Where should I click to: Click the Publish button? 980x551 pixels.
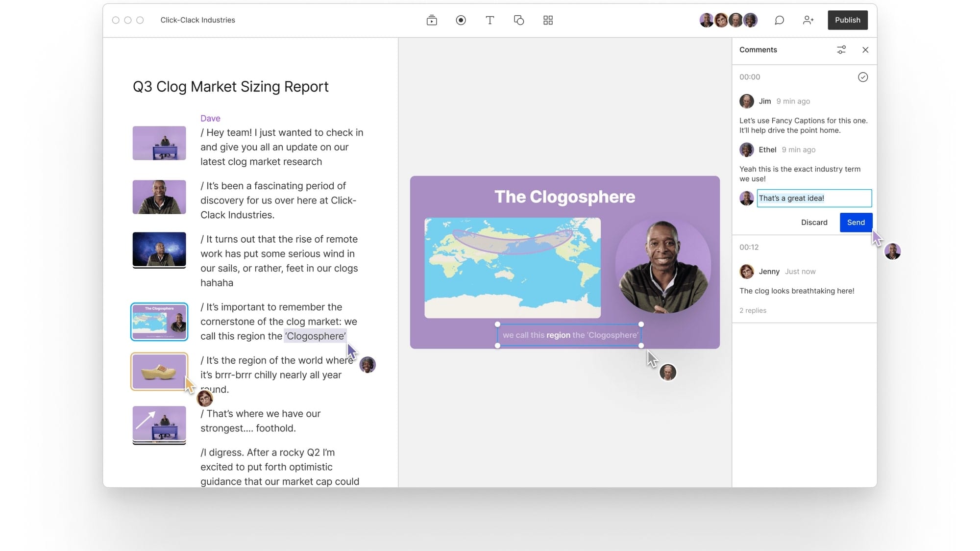[x=848, y=20]
